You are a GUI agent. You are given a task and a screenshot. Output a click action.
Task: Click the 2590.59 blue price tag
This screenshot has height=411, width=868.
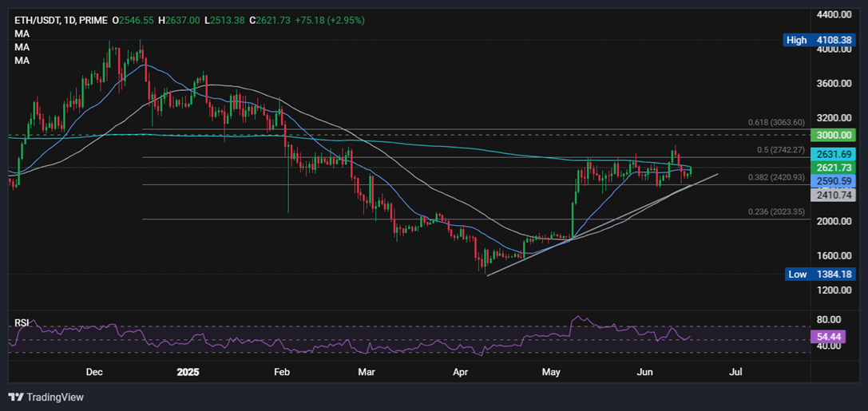pyautogui.click(x=833, y=181)
